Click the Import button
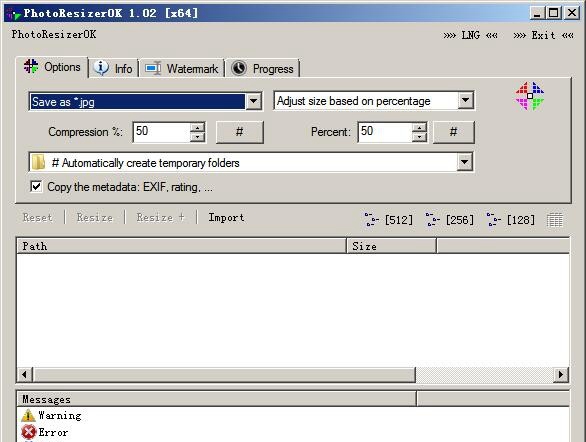The width and height of the screenshot is (586, 442). point(226,217)
